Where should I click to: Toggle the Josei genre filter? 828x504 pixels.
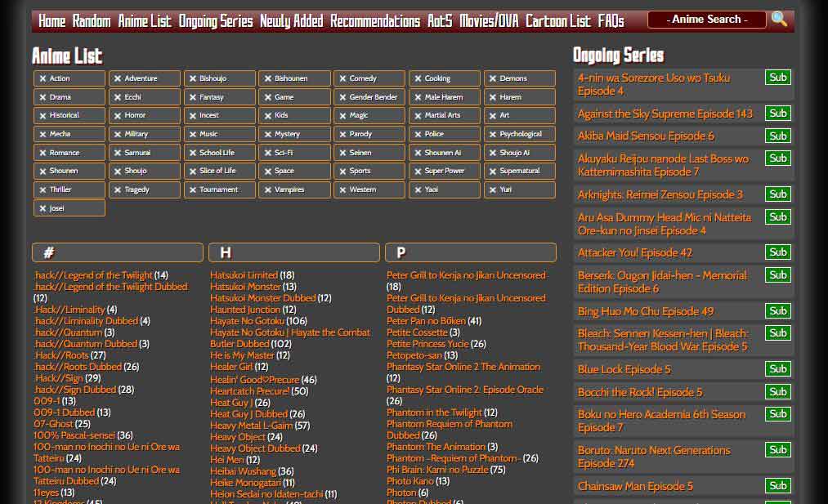[x=69, y=208]
